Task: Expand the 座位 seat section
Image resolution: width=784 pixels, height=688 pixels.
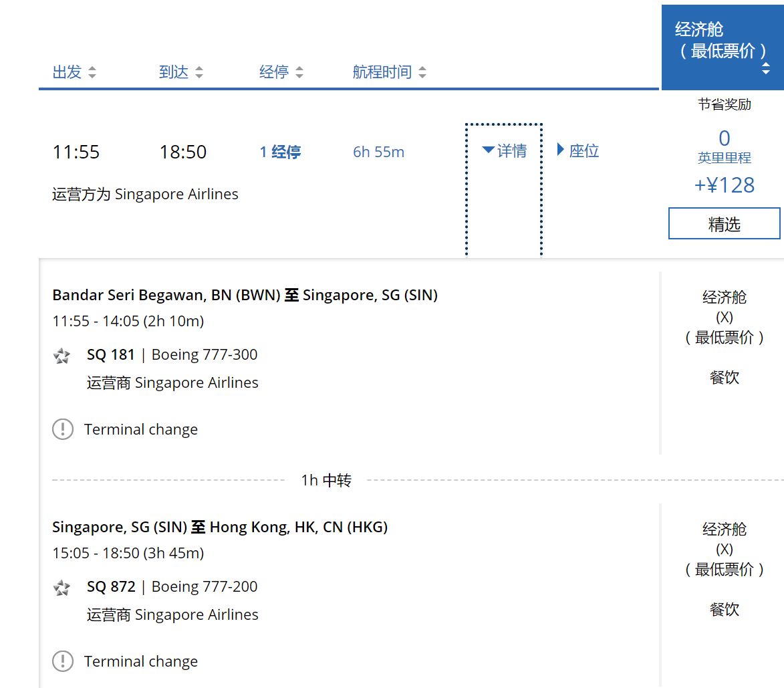Action: point(578,150)
